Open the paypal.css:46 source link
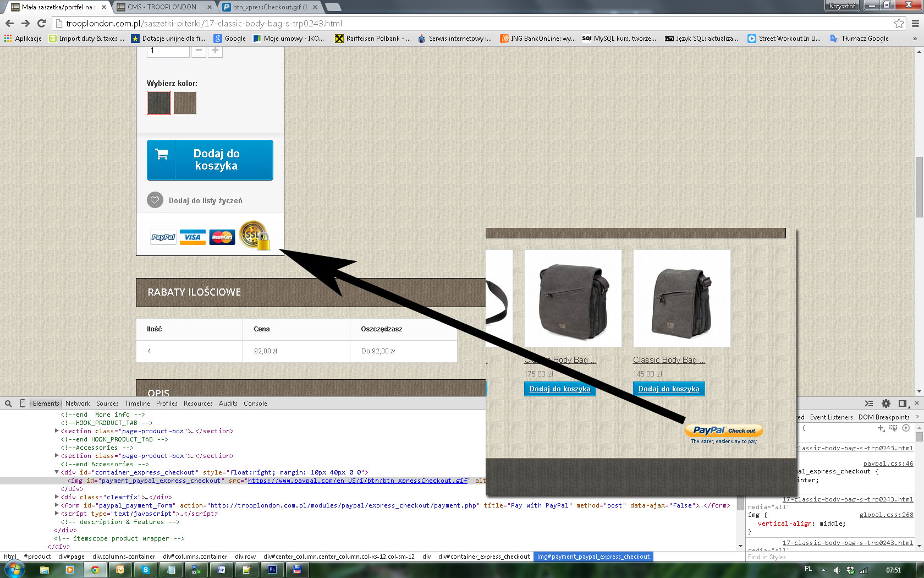Viewport: 924px width, 578px height. click(888, 464)
